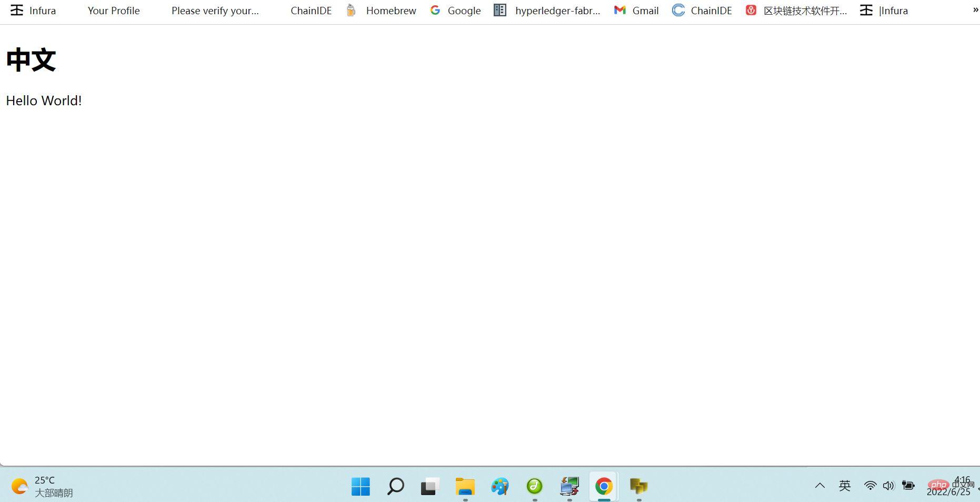Open the hyperledger-fabr... bookmark
980x502 pixels.
[x=547, y=11]
